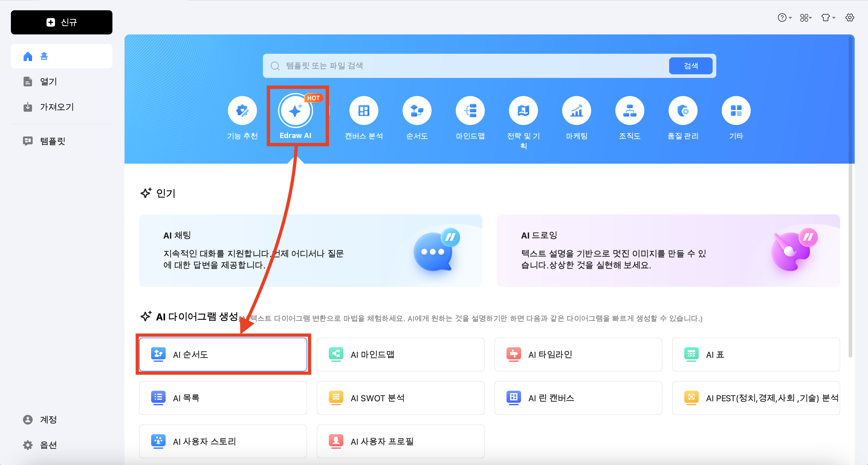Click the AI SWOT 분석 button
868x465 pixels.
[x=401, y=398]
